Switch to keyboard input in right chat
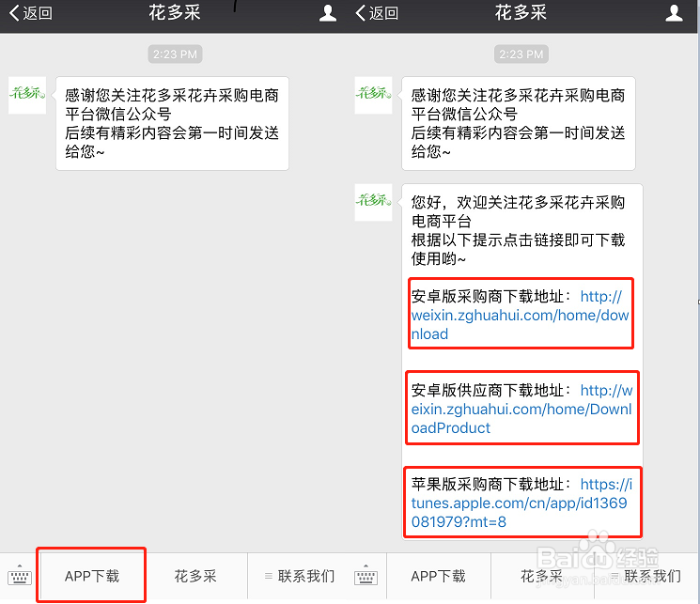The image size is (700, 604). [366, 576]
